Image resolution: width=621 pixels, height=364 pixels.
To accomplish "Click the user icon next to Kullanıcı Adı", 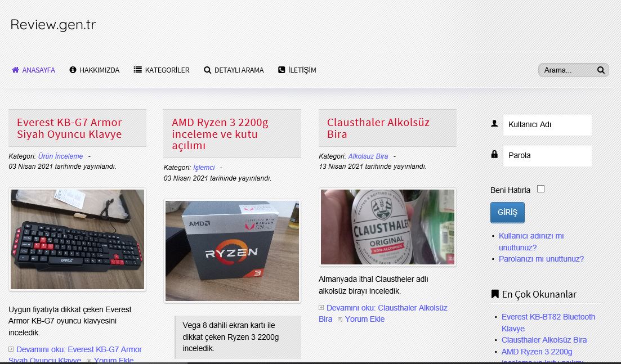I will click(x=494, y=123).
